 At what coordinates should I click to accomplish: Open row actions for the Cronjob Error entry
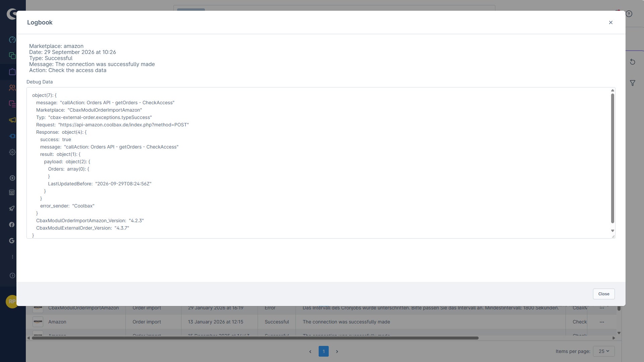[x=602, y=308]
